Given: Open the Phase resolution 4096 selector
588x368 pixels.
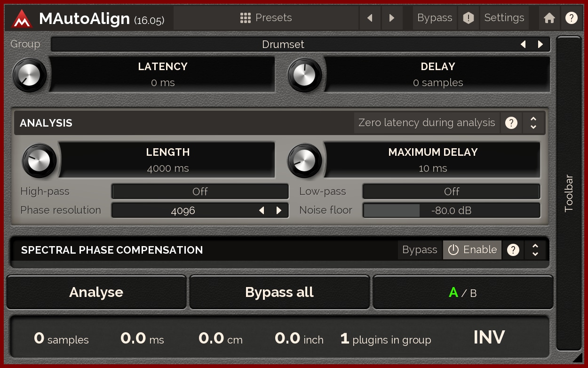Looking at the screenshot, I should (200, 210).
